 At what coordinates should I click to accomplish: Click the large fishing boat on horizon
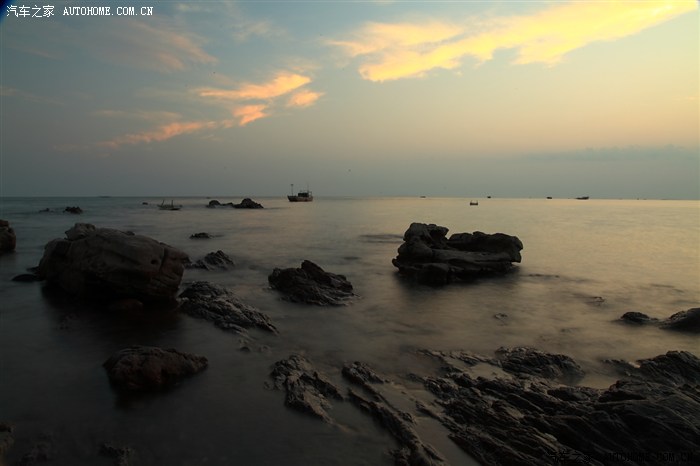click(x=299, y=196)
